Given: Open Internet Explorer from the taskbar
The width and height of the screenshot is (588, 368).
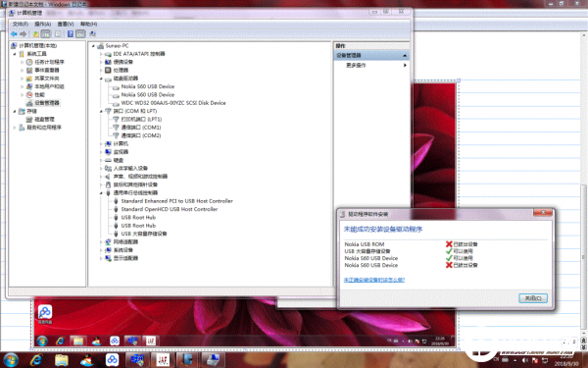Looking at the screenshot, I should coord(36,360).
